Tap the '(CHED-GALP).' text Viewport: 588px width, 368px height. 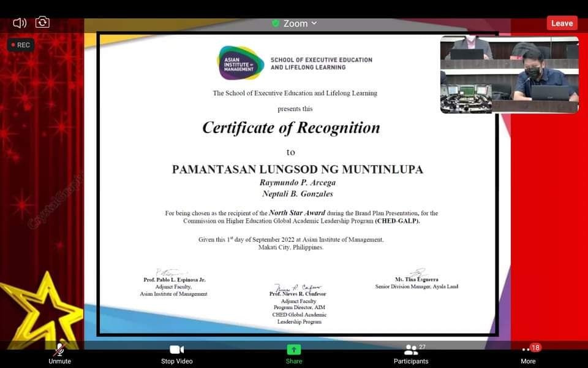tap(398, 221)
